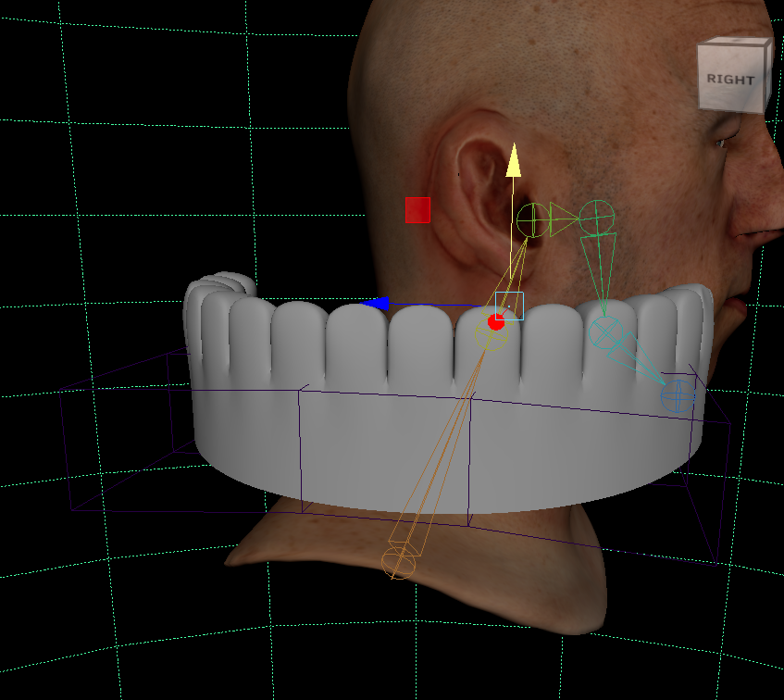
Task: Click the RIGHT face of the view cube
Action: [x=730, y=78]
